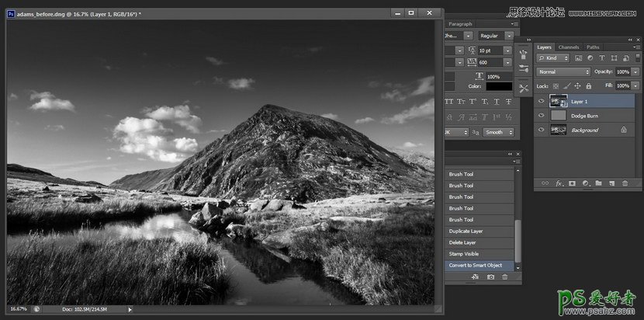Expand the Smooth anti-aliasing dropdown
The image size is (644, 320).
(498, 132)
